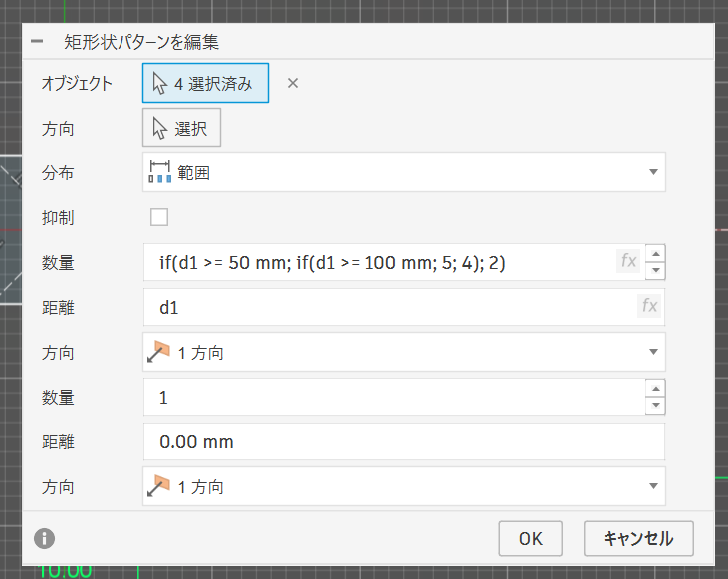Click the 範囲 distribution type icon
The width and height of the screenshot is (728, 579).
[x=159, y=172]
